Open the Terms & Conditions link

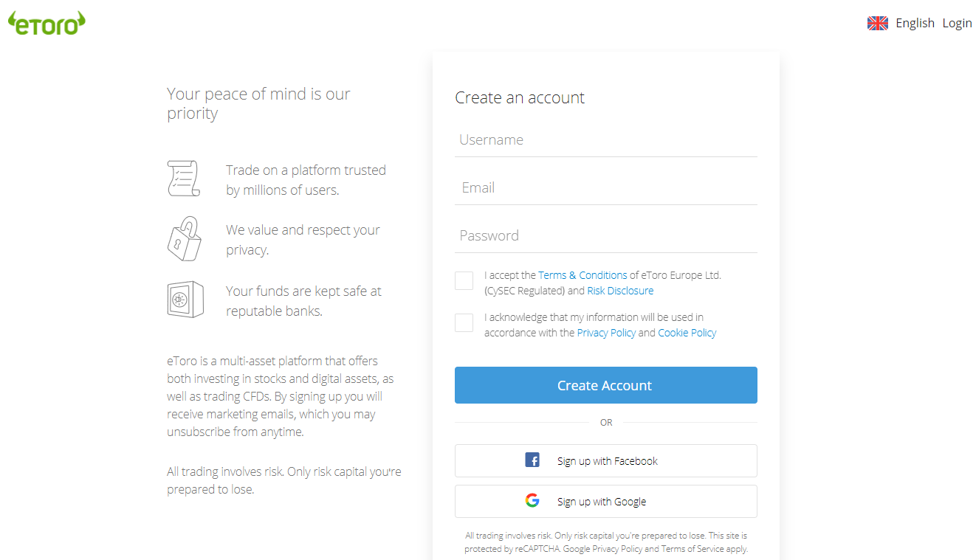click(582, 275)
